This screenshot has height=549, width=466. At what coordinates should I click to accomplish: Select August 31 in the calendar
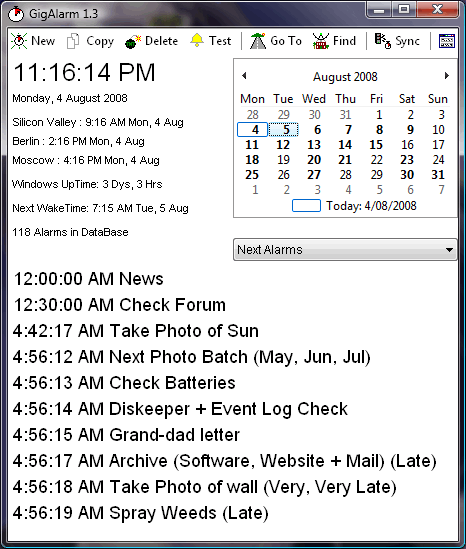coord(438,175)
